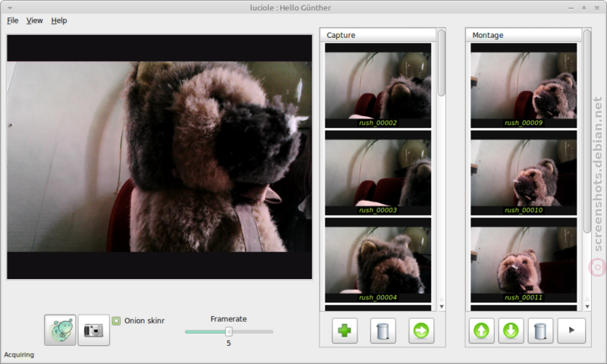Screen dimensions: 607x364
Task: Click the Montage column header
Action: coord(524,35)
